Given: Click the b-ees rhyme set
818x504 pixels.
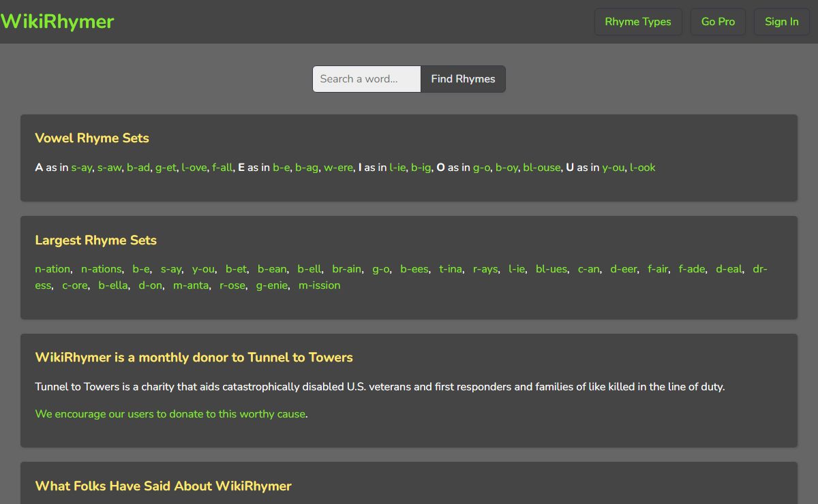Looking at the screenshot, I should tap(414, 269).
